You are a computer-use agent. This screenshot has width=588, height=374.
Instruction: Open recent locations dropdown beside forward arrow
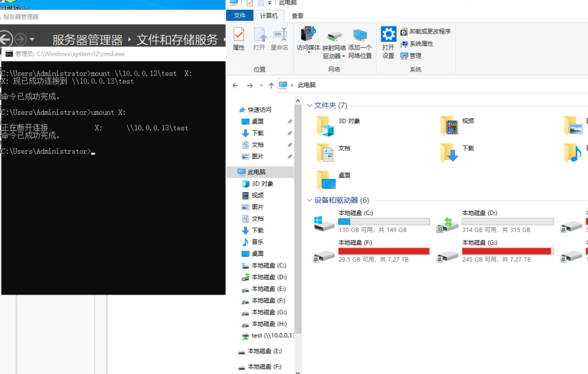point(261,85)
